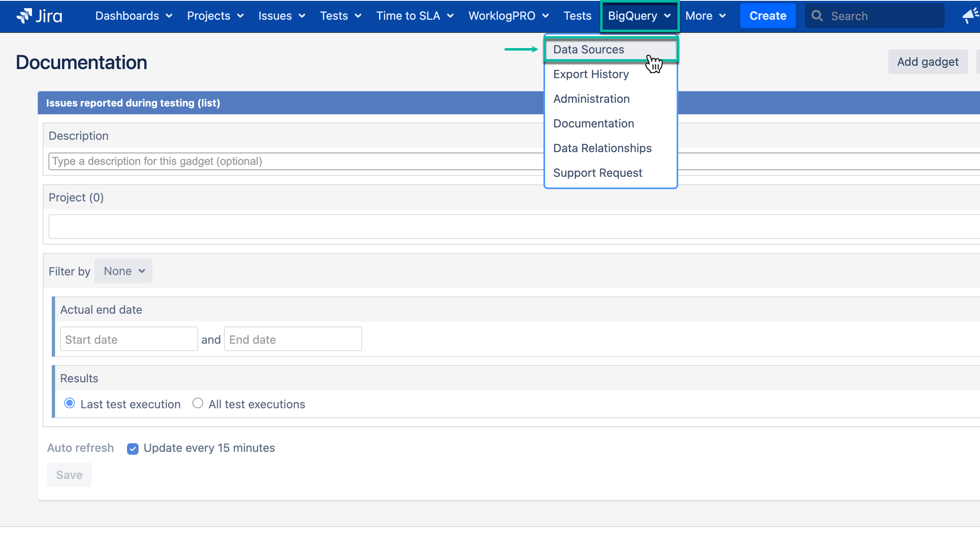Click the search magnifier icon

[x=817, y=16]
